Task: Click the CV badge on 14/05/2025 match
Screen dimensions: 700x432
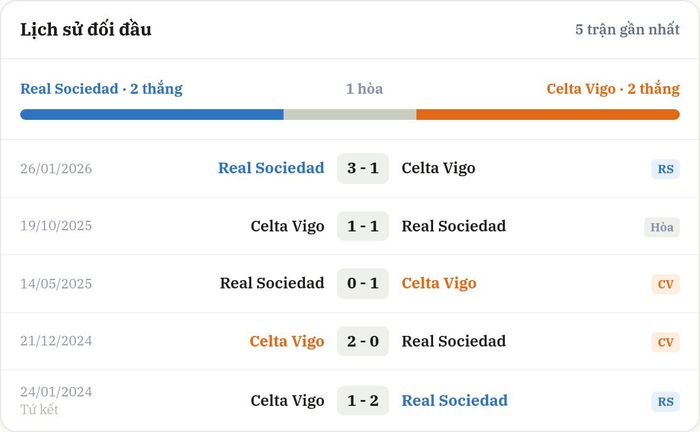Action: [x=665, y=284]
